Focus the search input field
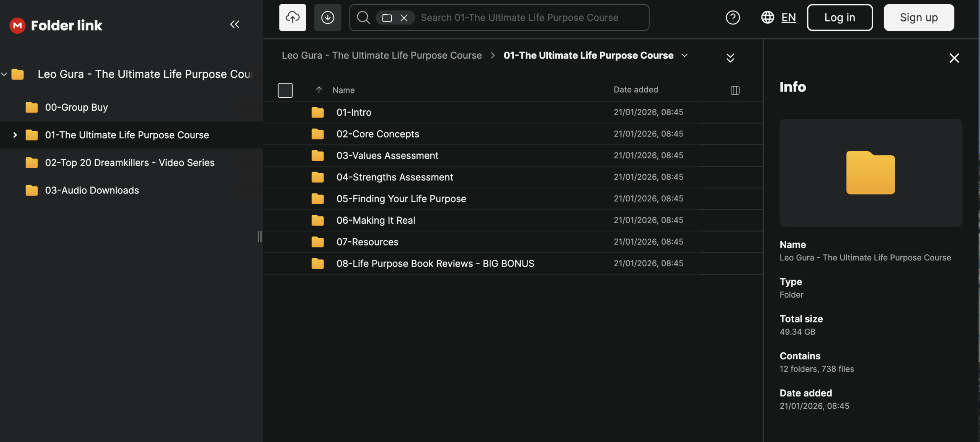 coord(528,18)
